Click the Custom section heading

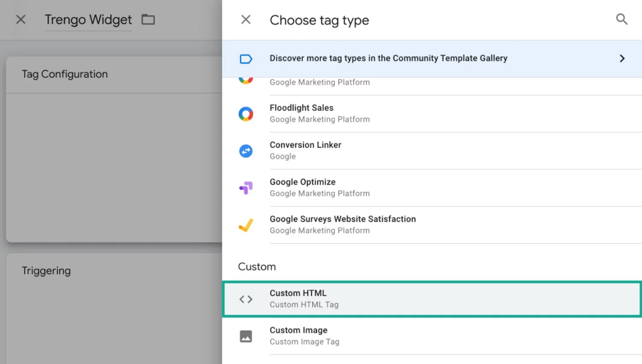[256, 266]
